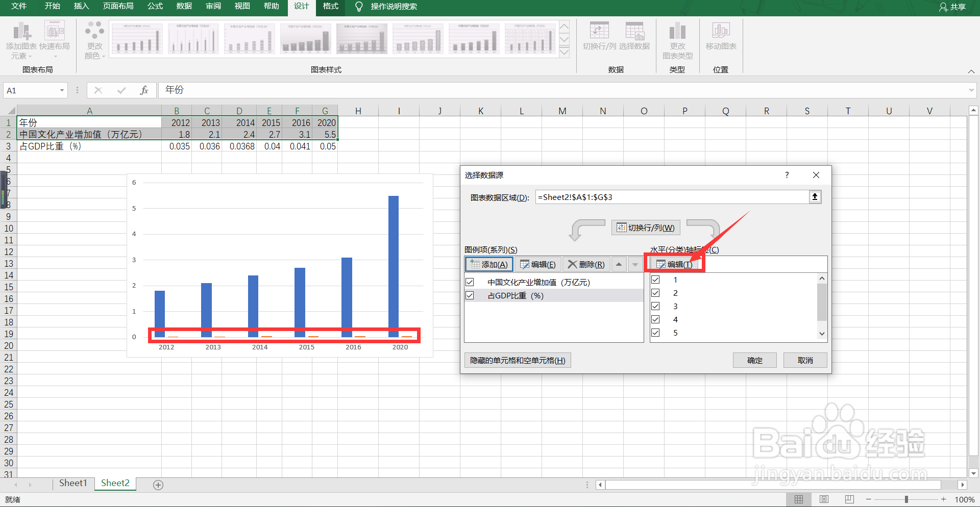Move series up with the up arrow
The height and width of the screenshot is (507, 980).
(619, 264)
